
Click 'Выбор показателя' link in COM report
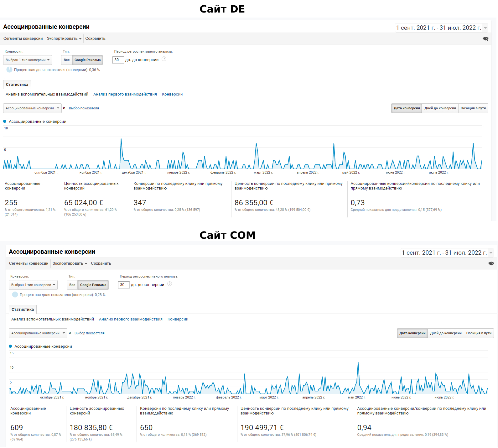(x=90, y=333)
